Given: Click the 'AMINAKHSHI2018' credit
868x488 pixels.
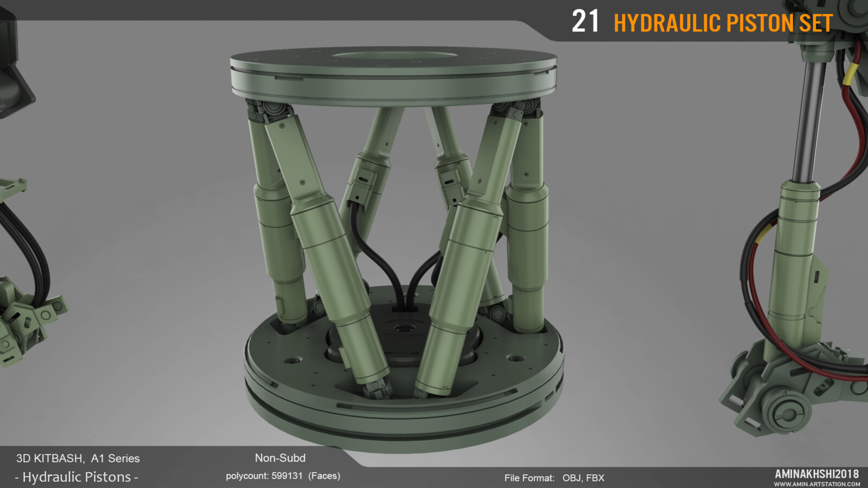Looking at the screenshot, I should [x=817, y=474].
